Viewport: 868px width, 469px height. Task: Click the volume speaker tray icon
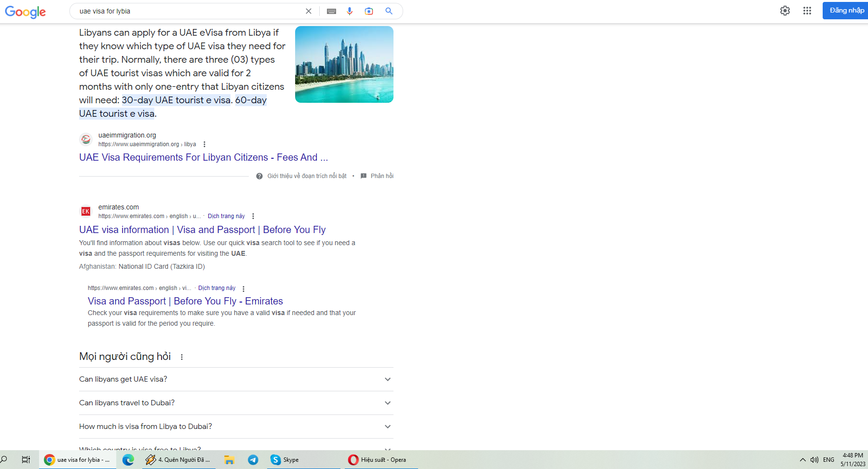814,460
